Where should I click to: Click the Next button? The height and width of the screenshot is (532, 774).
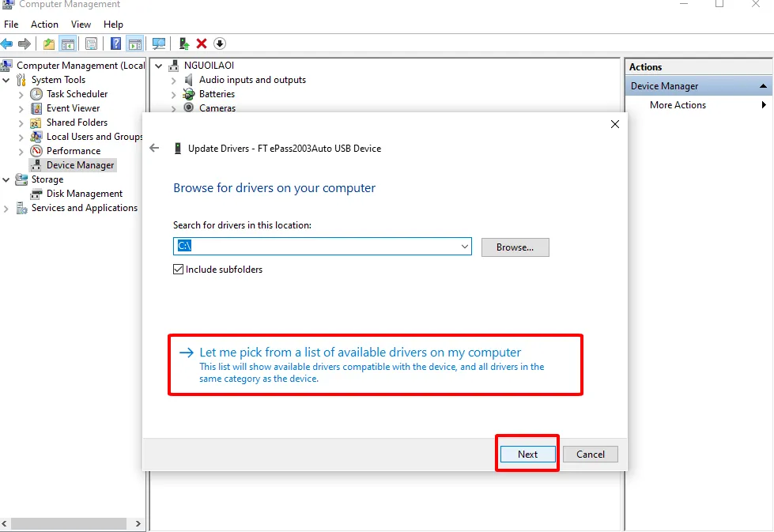(x=527, y=454)
